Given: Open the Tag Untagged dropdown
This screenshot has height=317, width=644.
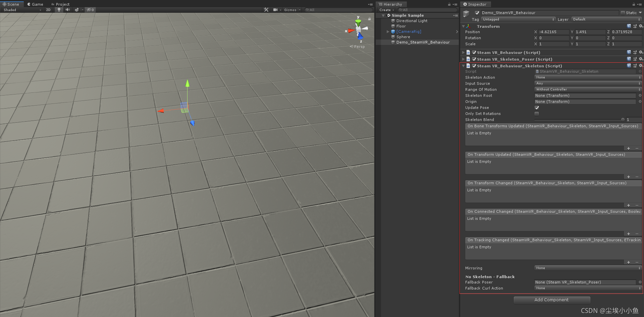Looking at the screenshot, I should pyautogui.click(x=518, y=19).
